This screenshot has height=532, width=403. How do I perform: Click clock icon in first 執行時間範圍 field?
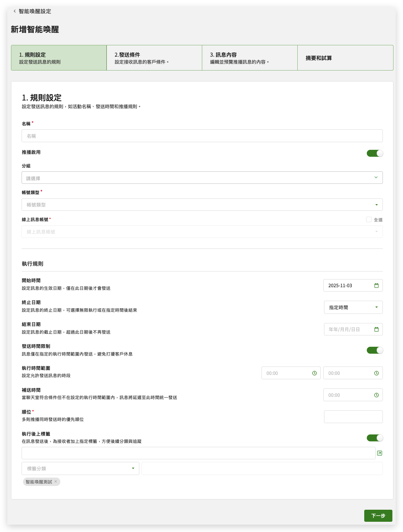(x=315, y=373)
